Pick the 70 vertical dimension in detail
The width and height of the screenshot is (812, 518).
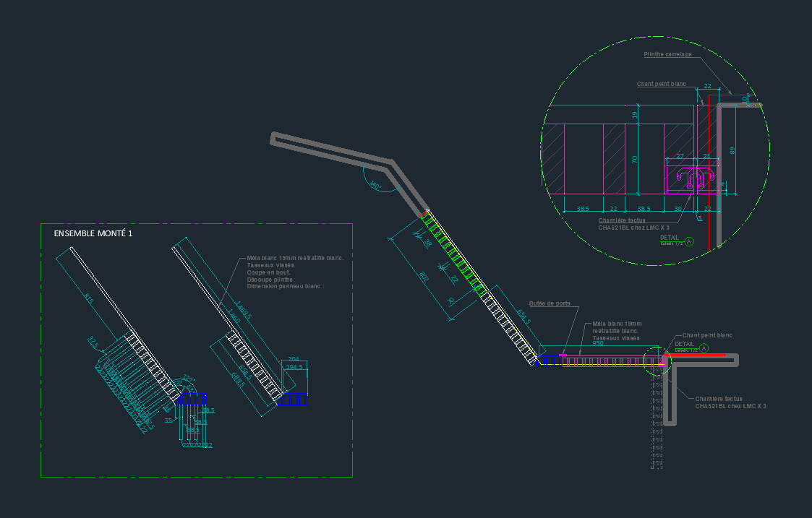pos(634,160)
